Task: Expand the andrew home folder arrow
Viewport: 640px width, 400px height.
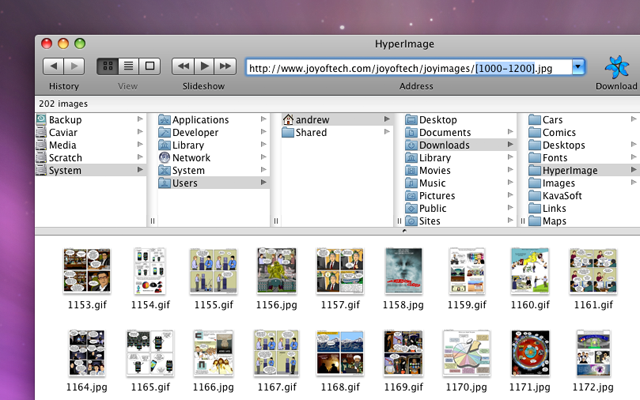Action: coord(387,120)
